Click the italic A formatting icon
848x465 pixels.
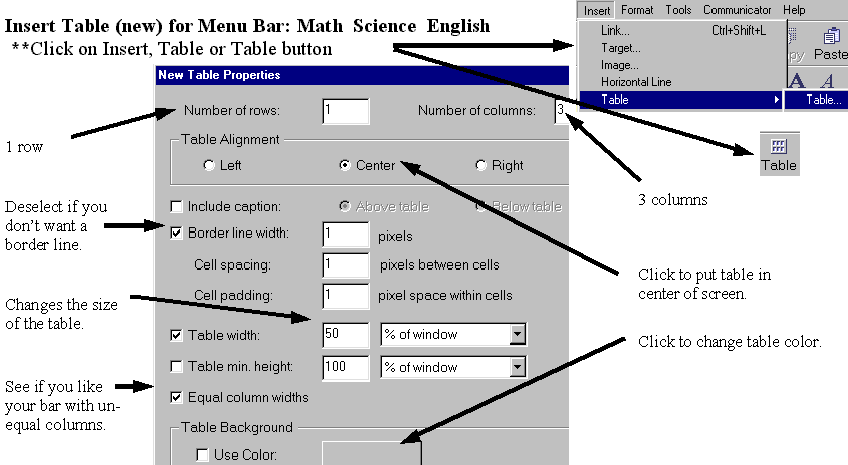[827, 81]
